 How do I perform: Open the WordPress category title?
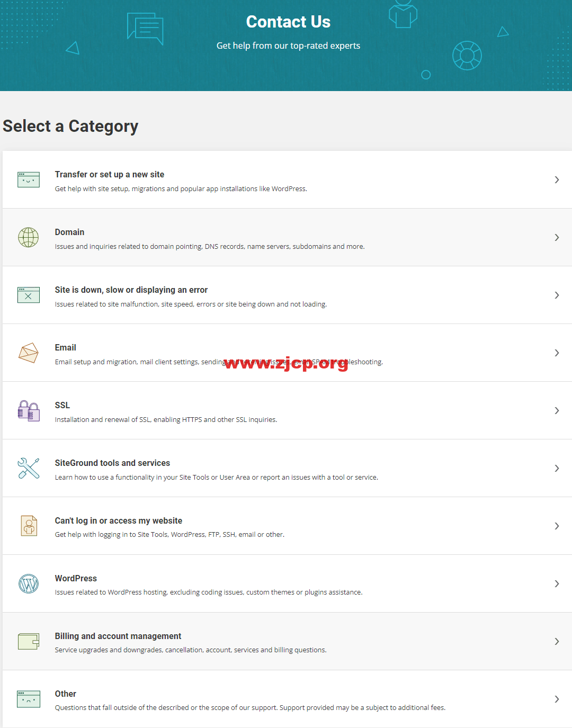pos(76,578)
